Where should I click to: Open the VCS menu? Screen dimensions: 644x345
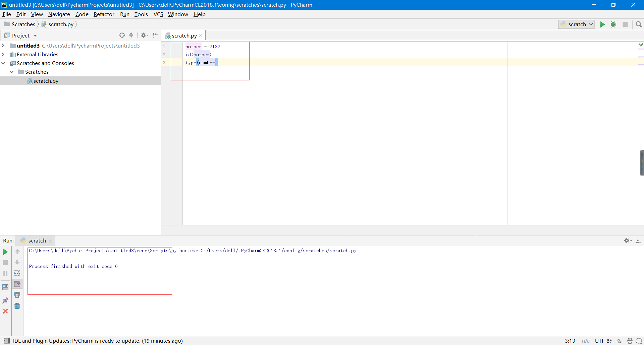click(158, 14)
